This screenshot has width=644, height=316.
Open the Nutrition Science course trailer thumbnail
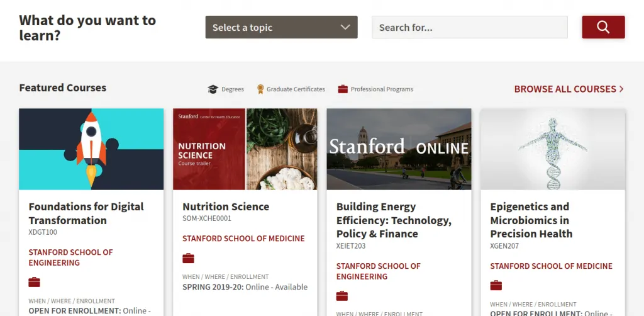pos(245,149)
